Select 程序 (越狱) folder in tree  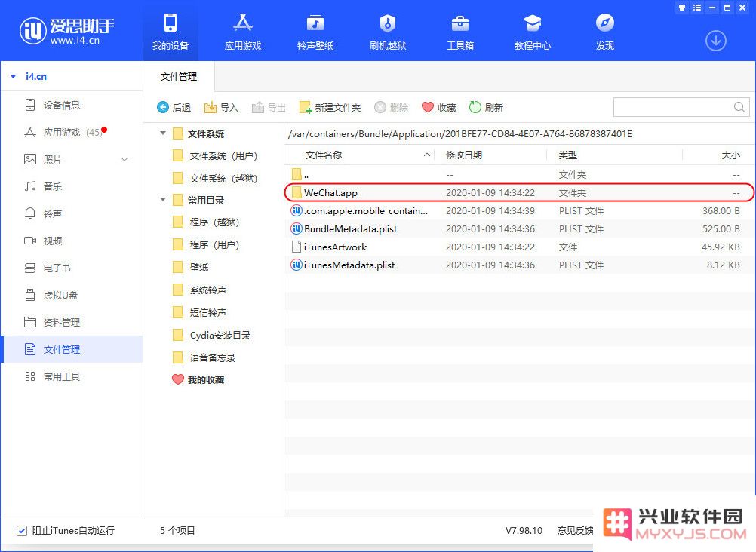[x=206, y=222]
